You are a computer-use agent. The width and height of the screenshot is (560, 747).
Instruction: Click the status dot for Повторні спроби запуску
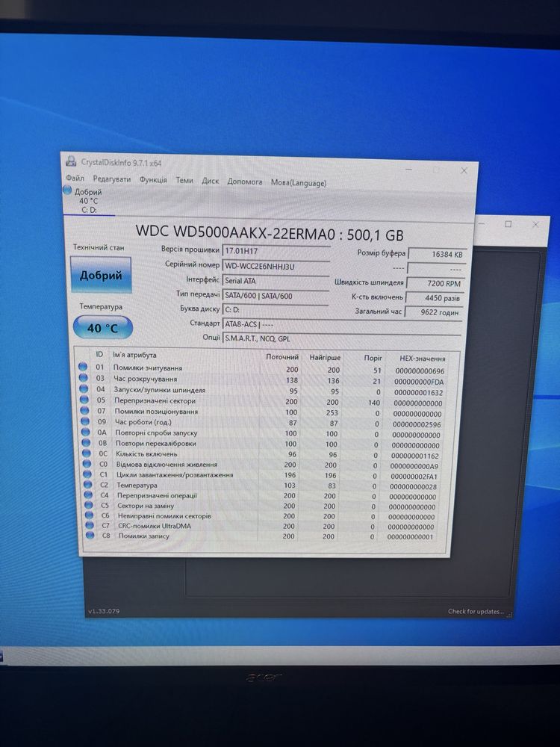coord(86,432)
